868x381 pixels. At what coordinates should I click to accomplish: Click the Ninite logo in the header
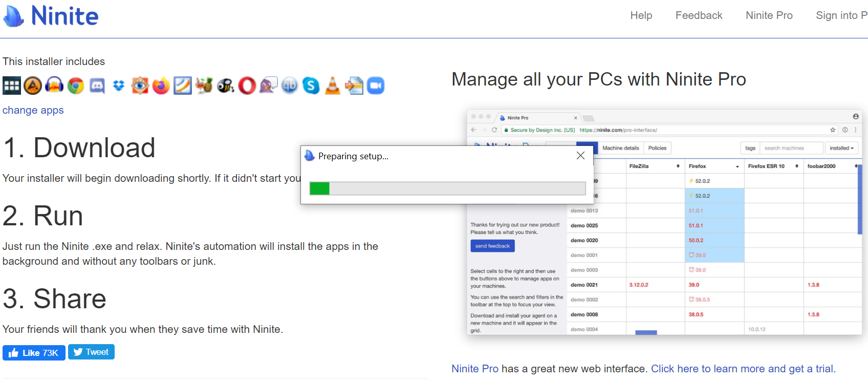(x=51, y=16)
